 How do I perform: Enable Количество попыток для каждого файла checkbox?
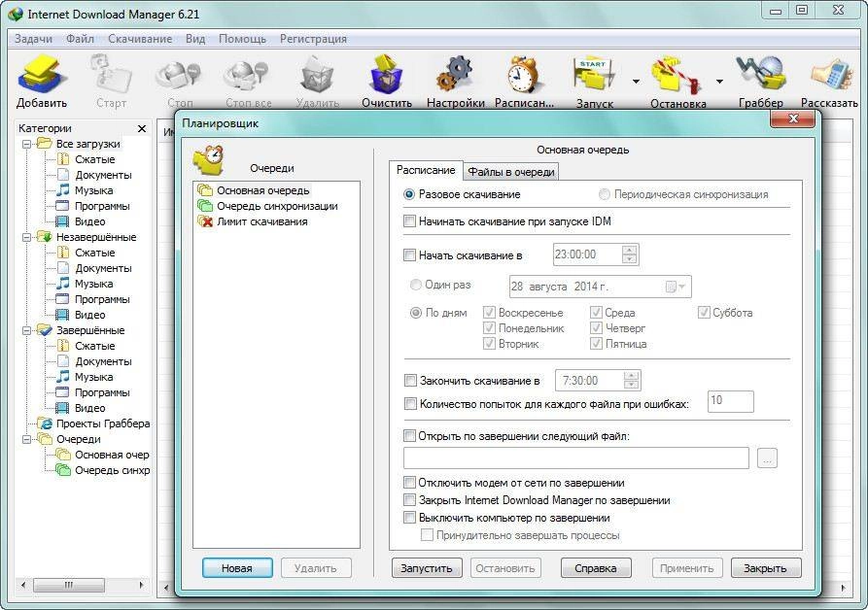click(410, 404)
